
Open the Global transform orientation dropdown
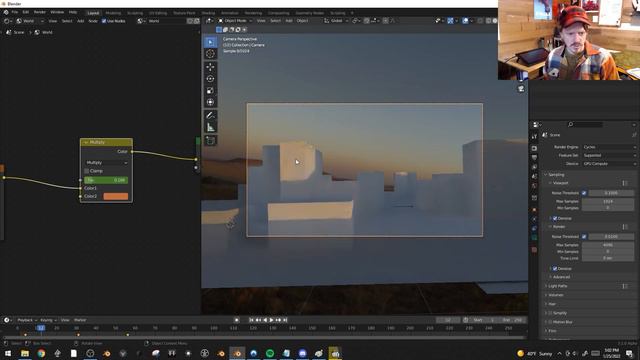tap(336, 21)
